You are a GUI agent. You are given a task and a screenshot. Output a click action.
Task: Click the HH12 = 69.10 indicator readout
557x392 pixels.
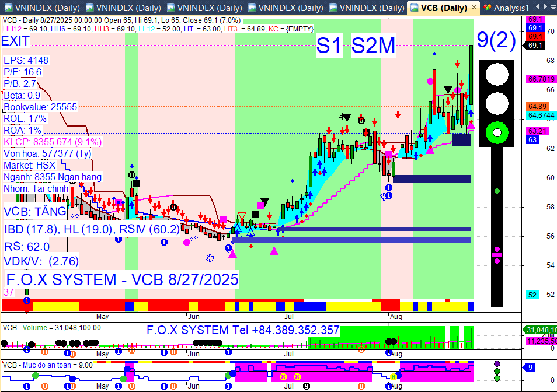(25, 29)
